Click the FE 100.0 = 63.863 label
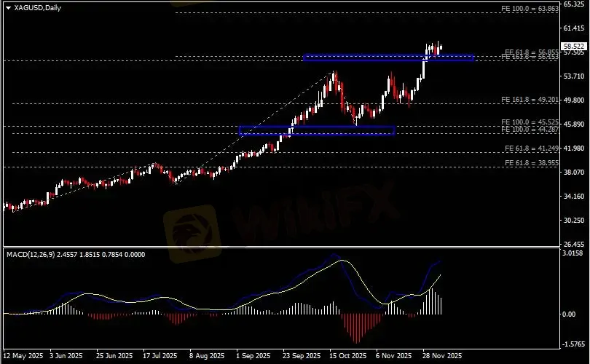 531,8
